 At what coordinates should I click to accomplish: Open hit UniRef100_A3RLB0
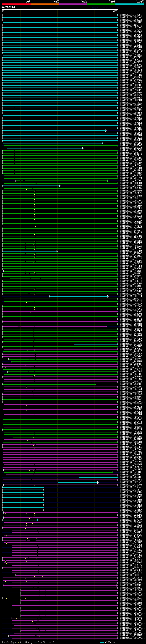131,15
